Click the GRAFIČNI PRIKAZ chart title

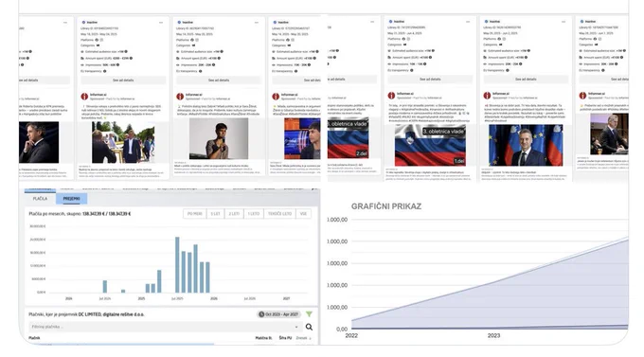point(386,206)
